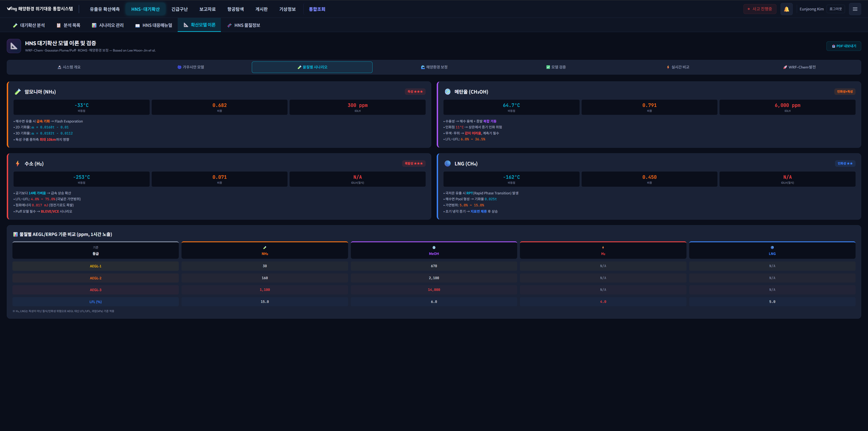This screenshot has height=431, width=868.
Task: Select the 해양환경 보정 tab
Action: point(434,67)
